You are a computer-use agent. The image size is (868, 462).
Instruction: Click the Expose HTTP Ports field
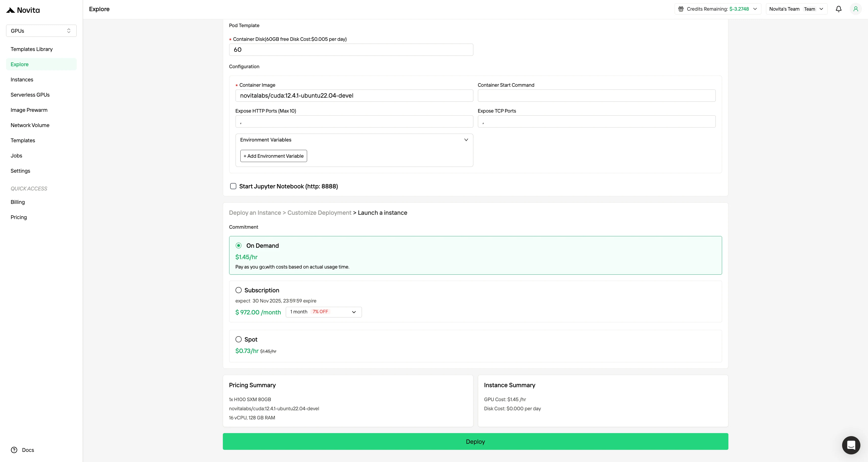(354, 121)
